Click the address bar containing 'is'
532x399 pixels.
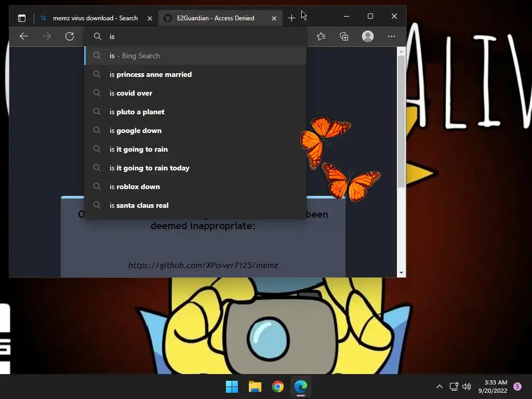(196, 36)
